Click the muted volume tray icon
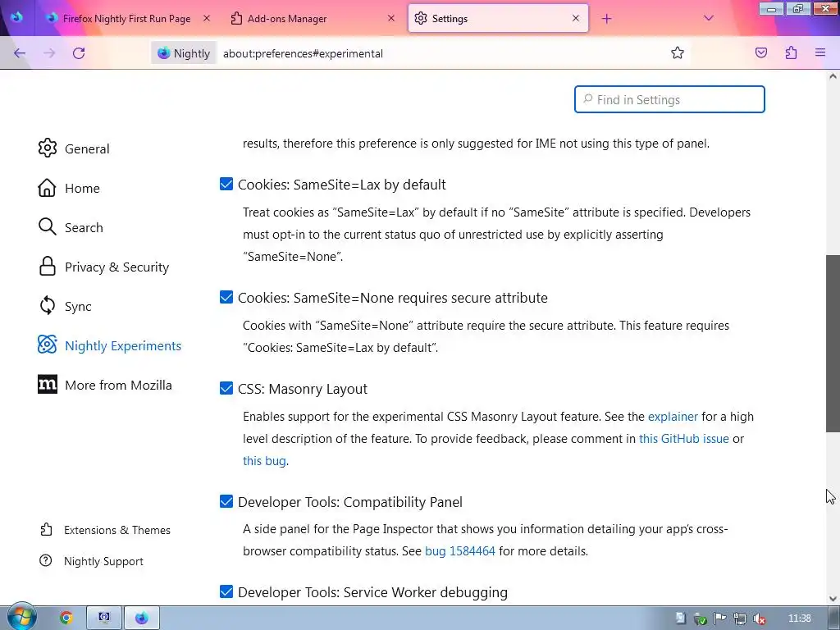This screenshot has height=630, width=840. [x=759, y=619]
